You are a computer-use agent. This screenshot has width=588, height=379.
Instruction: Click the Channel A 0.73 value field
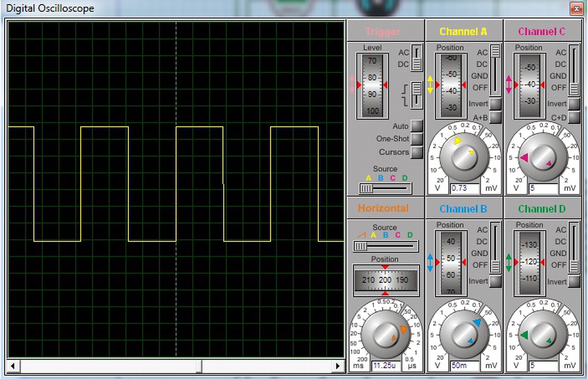[x=465, y=188]
